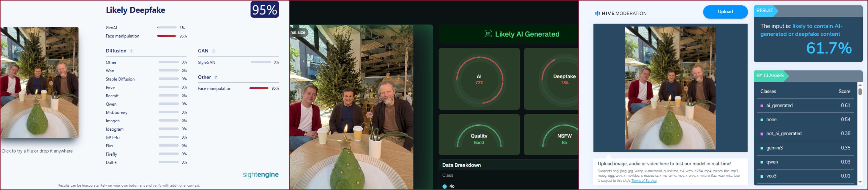Click the scan icon beside Likely AI Generated
Image resolution: width=868 pixels, height=190 pixels.
click(x=488, y=34)
